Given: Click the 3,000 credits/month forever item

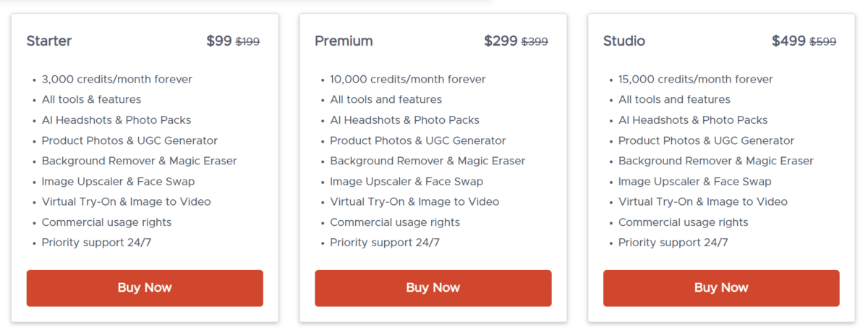Looking at the screenshot, I should [116, 80].
